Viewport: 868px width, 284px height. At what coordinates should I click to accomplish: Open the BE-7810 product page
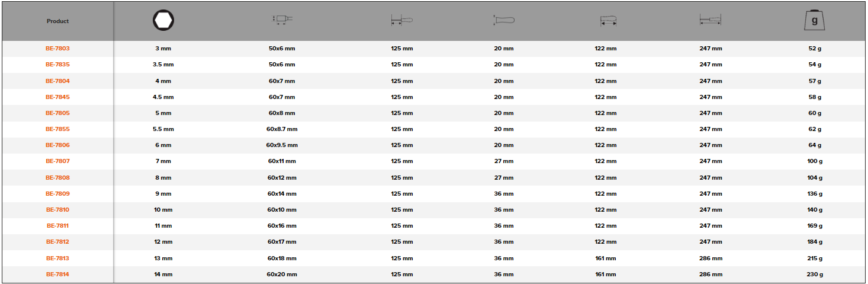click(57, 210)
